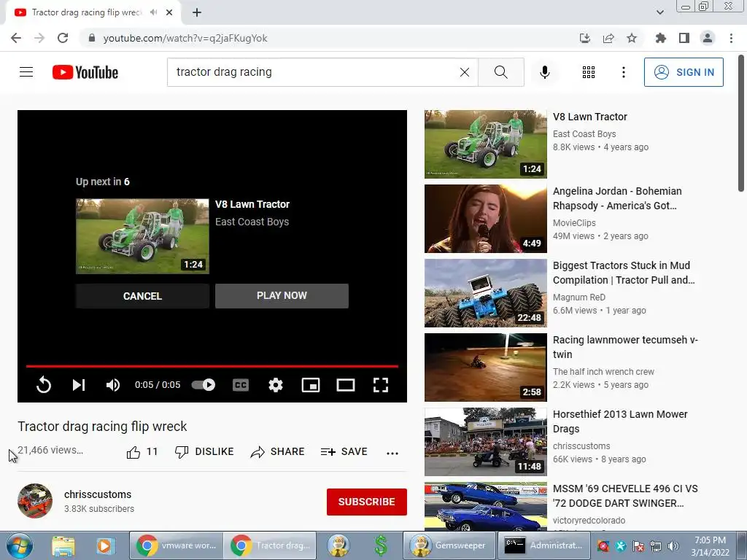
Task: Click the V8 Lawn Tractor up-next thumbnail
Action: (x=142, y=236)
